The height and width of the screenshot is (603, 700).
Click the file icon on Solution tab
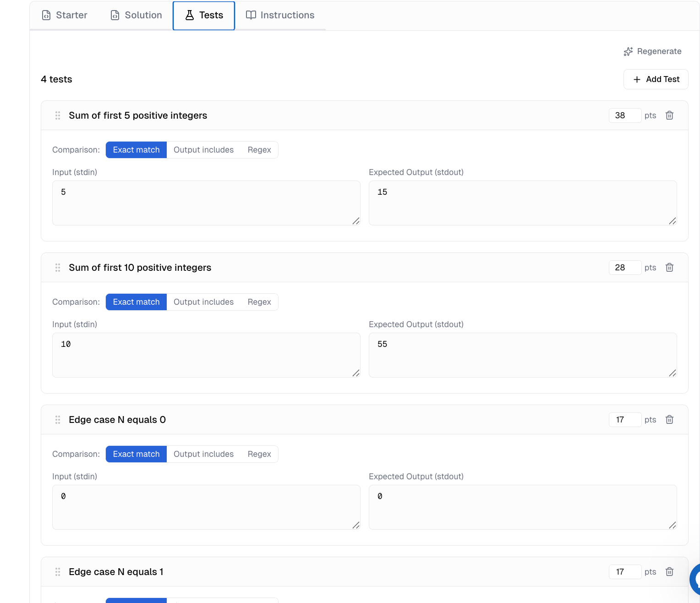tap(115, 15)
